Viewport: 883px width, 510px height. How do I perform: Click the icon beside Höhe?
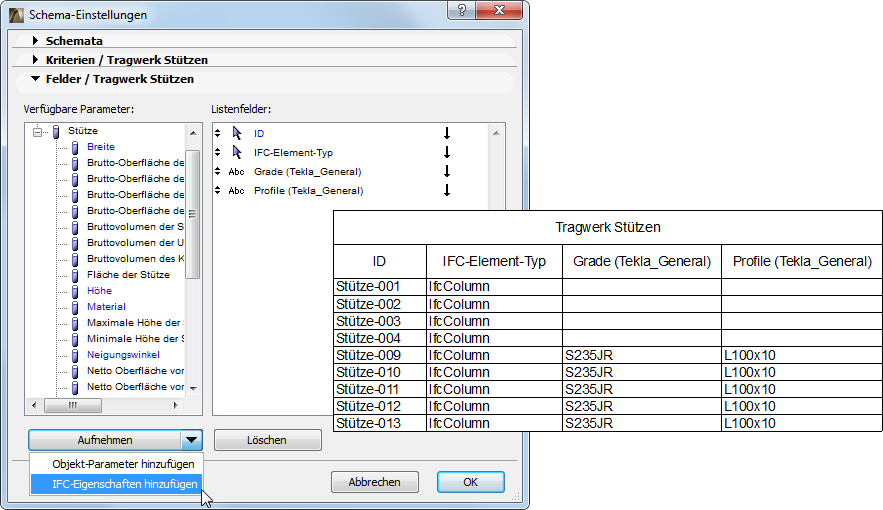[x=75, y=292]
